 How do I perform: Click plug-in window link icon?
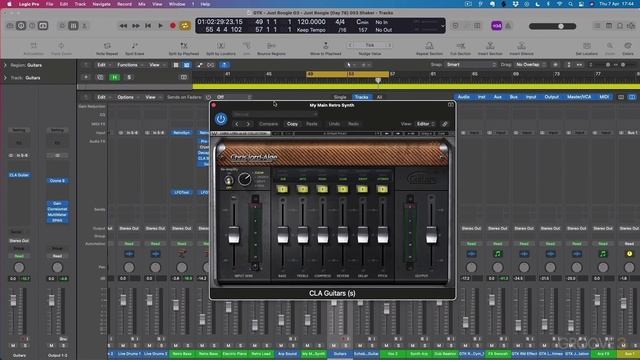coord(445,124)
